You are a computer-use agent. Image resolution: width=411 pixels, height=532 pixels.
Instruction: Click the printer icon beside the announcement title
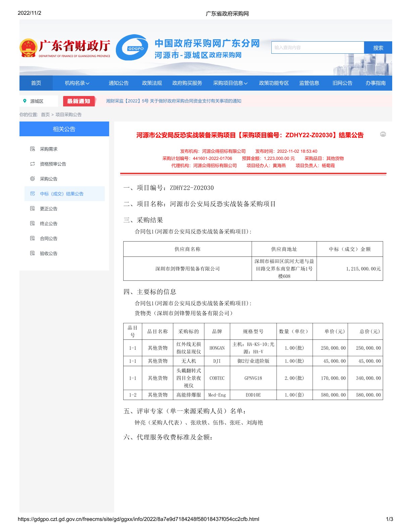[383, 134]
